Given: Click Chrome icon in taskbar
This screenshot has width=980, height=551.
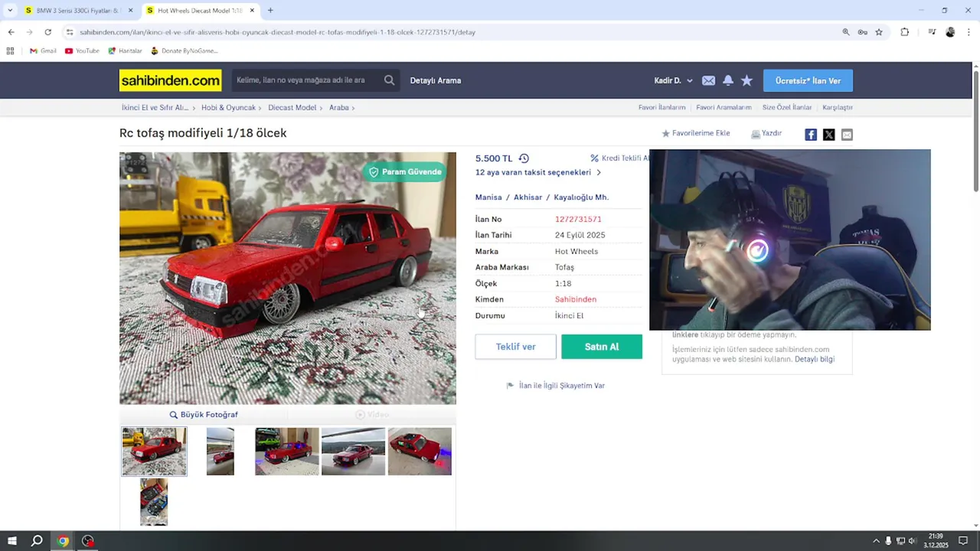Looking at the screenshot, I should (63, 541).
